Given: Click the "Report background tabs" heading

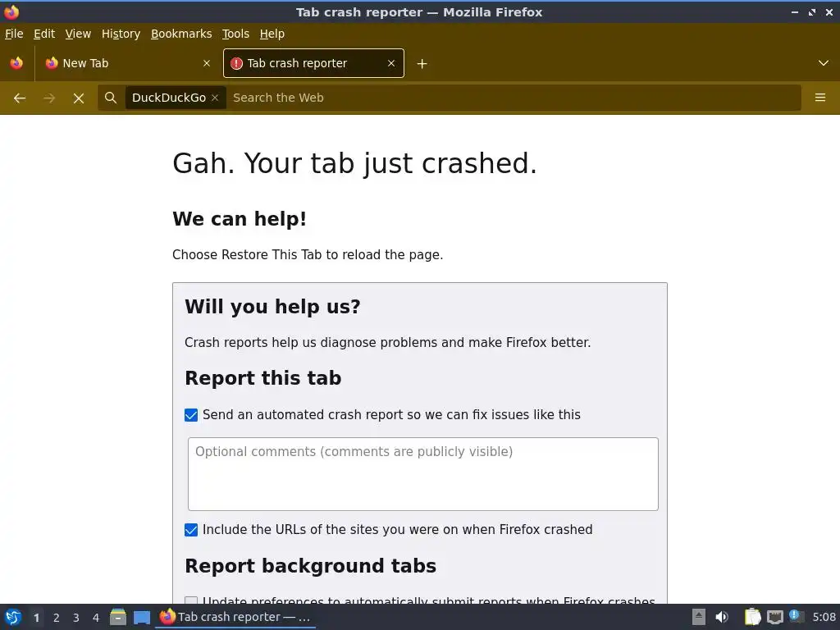Looking at the screenshot, I should click(311, 566).
